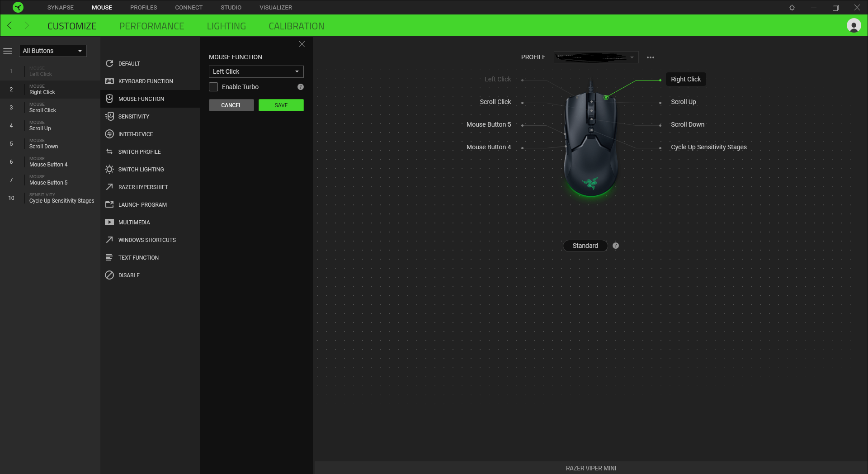Open help for Enable Turbo
Image resolution: width=868 pixels, height=474 pixels.
coord(301,87)
